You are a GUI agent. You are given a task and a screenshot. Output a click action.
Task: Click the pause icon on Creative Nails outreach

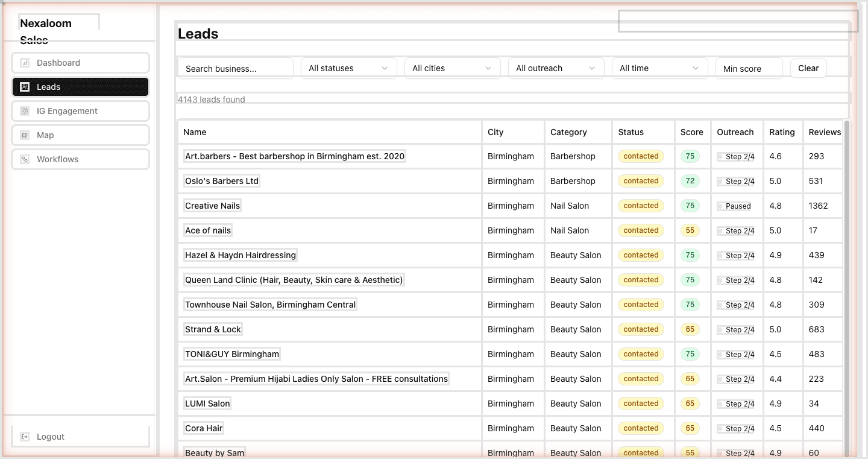click(x=720, y=206)
